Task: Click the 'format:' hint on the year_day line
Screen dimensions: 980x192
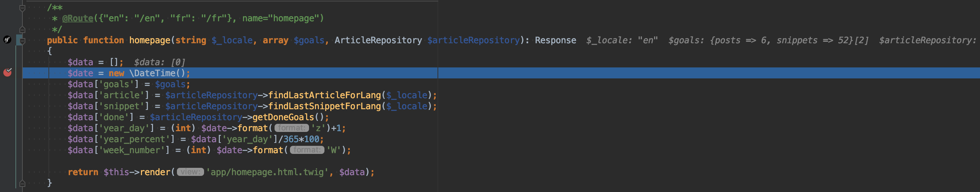Action: tap(291, 128)
